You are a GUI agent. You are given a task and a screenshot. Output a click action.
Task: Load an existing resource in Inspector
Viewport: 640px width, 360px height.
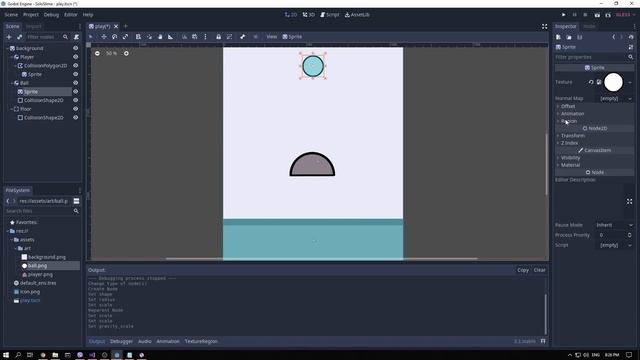click(569, 37)
